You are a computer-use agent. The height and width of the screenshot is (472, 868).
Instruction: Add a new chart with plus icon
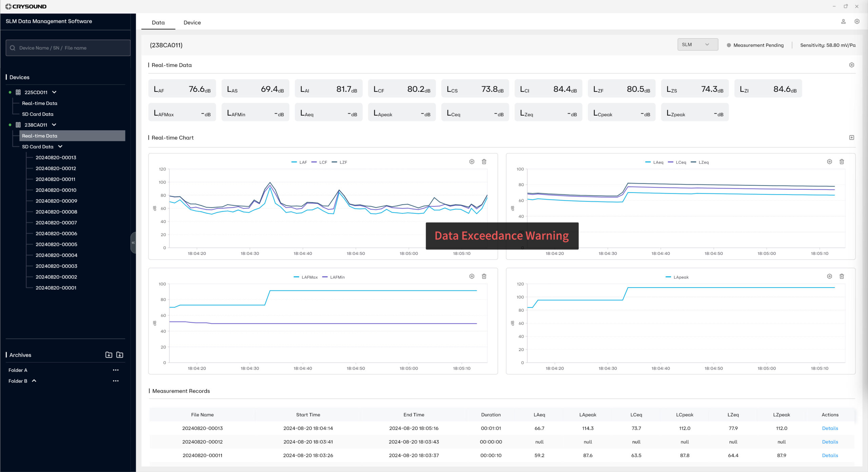point(851,138)
